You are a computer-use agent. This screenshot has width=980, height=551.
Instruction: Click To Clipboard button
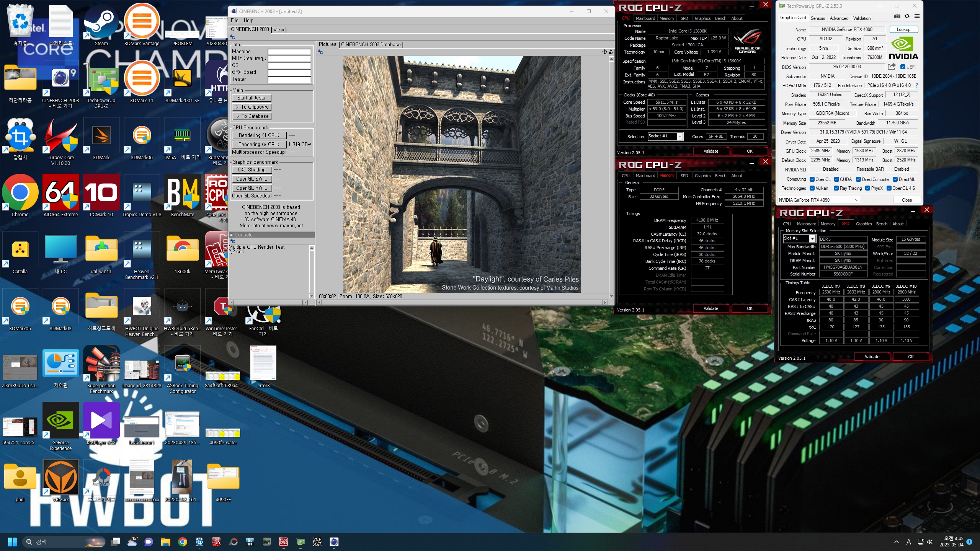pos(252,107)
